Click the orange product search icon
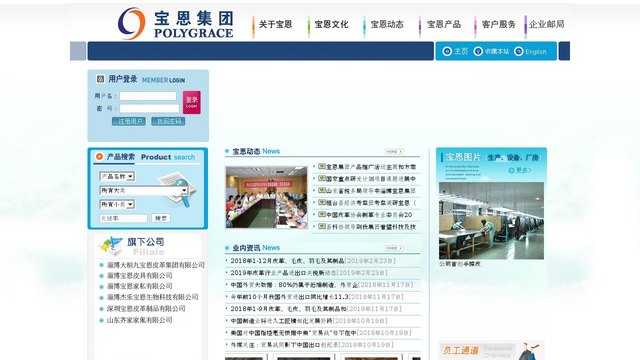Screen dimensions: 640x360 [99, 156]
